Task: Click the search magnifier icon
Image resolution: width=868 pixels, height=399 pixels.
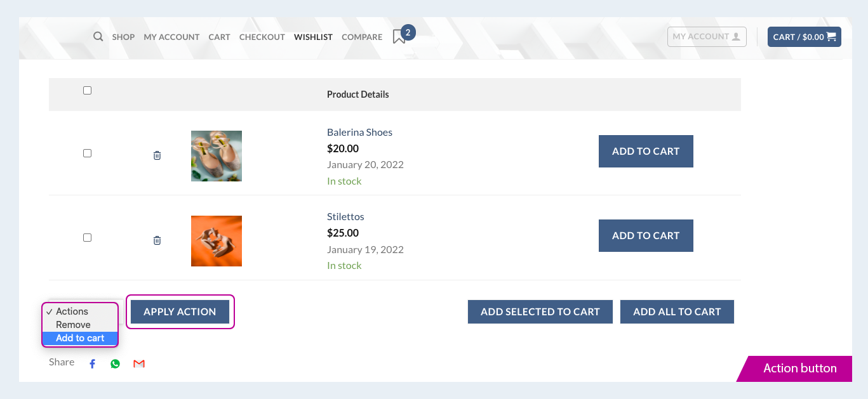Action: (x=98, y=36)
